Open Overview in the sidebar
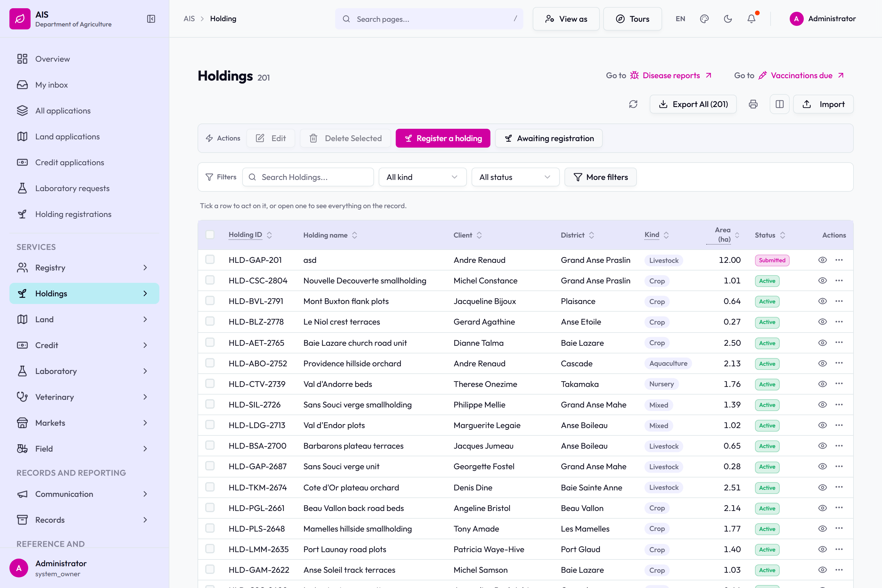Image resolution: width=882 pixels, height=588 pixels. [84, 59]
